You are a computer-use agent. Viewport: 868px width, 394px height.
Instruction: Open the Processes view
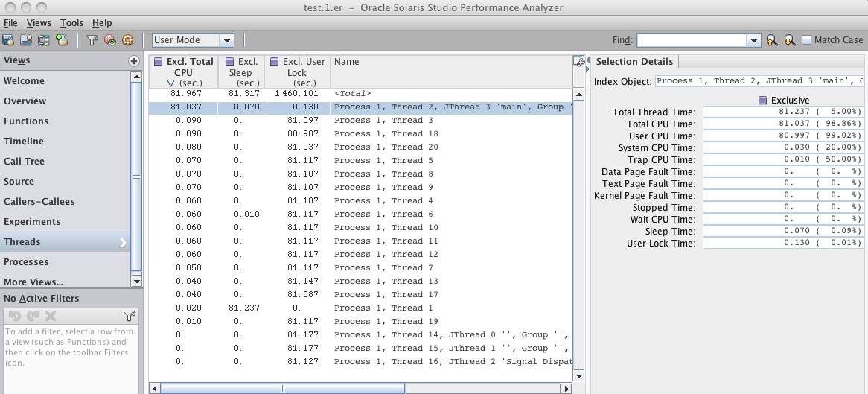click(x=66, y=262)
